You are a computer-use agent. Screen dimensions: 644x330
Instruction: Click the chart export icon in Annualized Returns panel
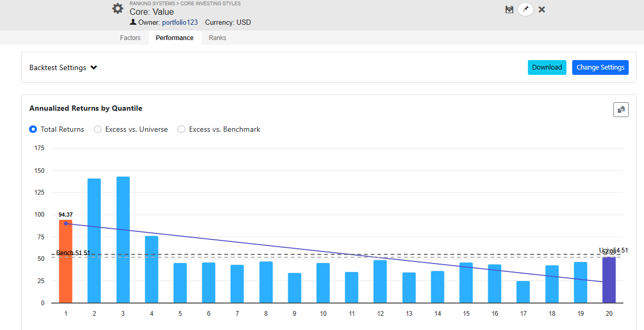click(621, 110)
